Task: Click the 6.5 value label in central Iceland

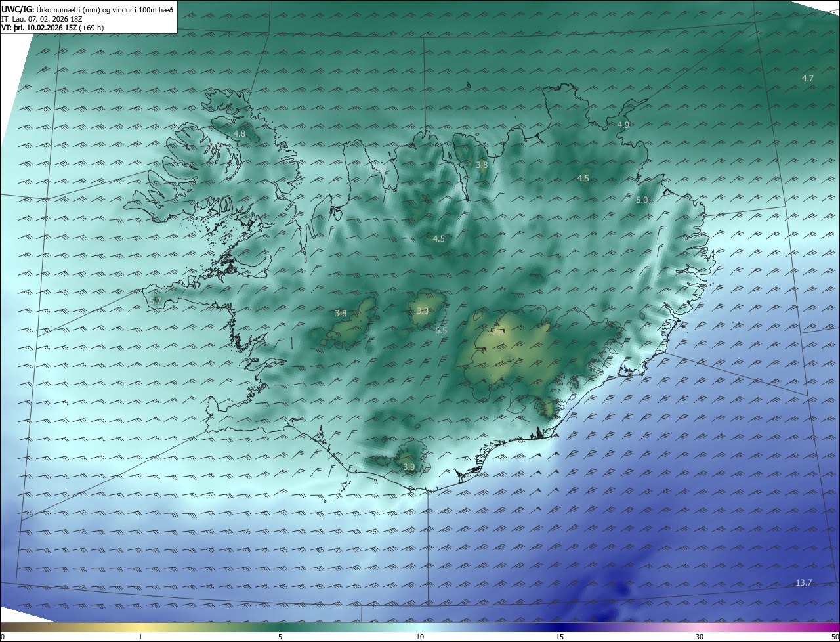Action: [x=441, y=331]
